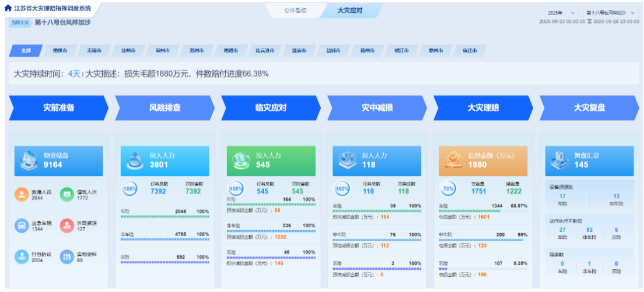The image size is (644, 292).
Task: Click the 灾前准备 stage arrow button
Action: (x=58, y=108)
